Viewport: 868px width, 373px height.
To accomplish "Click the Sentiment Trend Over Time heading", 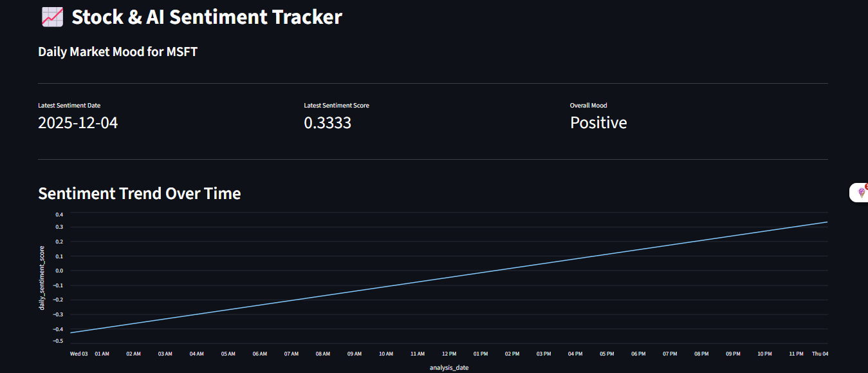I will (139, 193).
